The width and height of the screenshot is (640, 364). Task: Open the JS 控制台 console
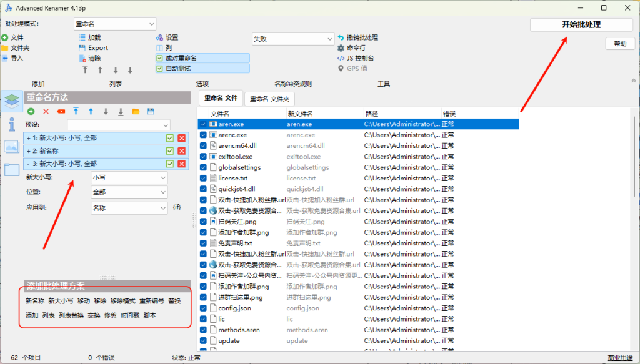pyautogui.click(x=359, y=59)
